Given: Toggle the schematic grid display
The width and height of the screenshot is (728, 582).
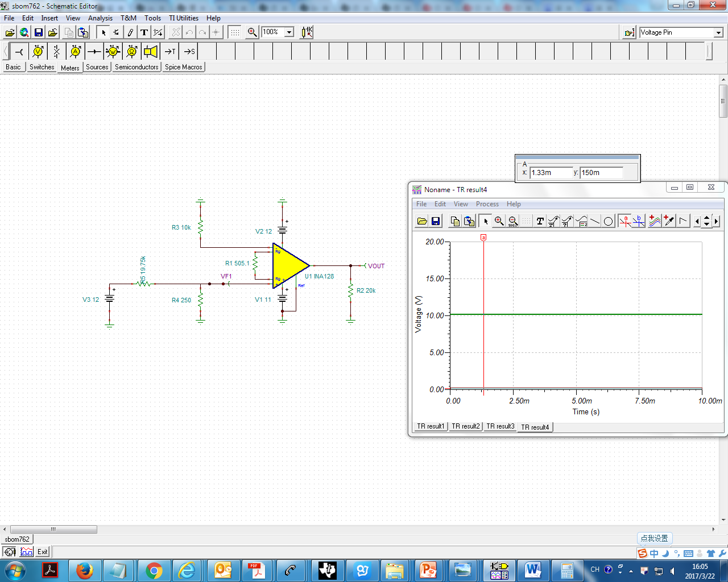Looking at the screenshot, I should [234, 32].
